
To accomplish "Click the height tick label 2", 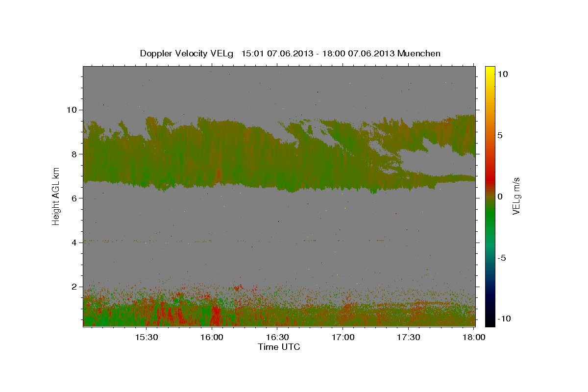I will coord(75,287).
